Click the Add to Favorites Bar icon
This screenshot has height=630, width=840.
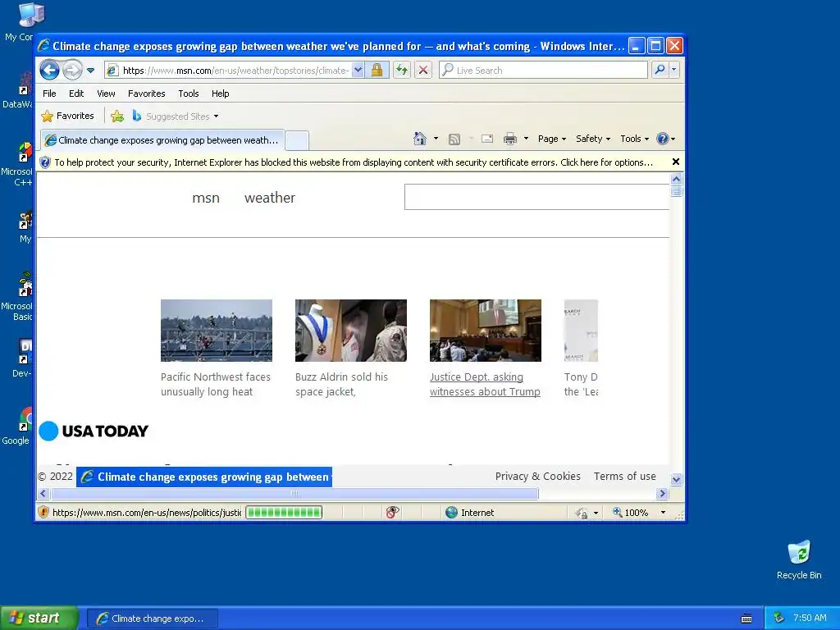[x=117, y=116]
